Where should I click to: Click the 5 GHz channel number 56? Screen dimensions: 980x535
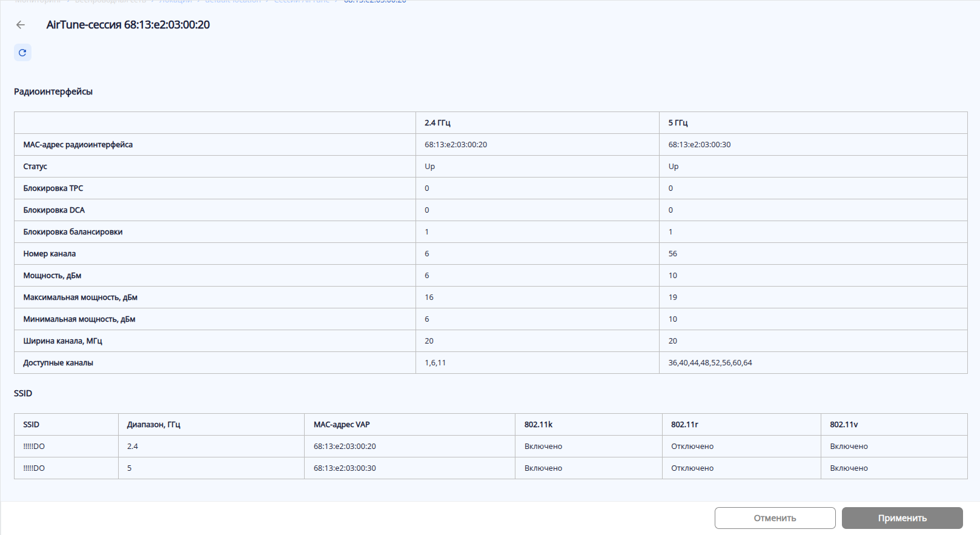pyautogui.click(x=672, y=254)
